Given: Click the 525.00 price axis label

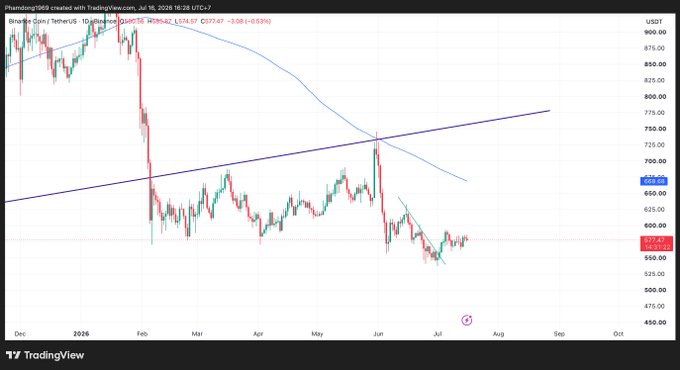Looking at the screenshot, I should (x=655, y=274).
